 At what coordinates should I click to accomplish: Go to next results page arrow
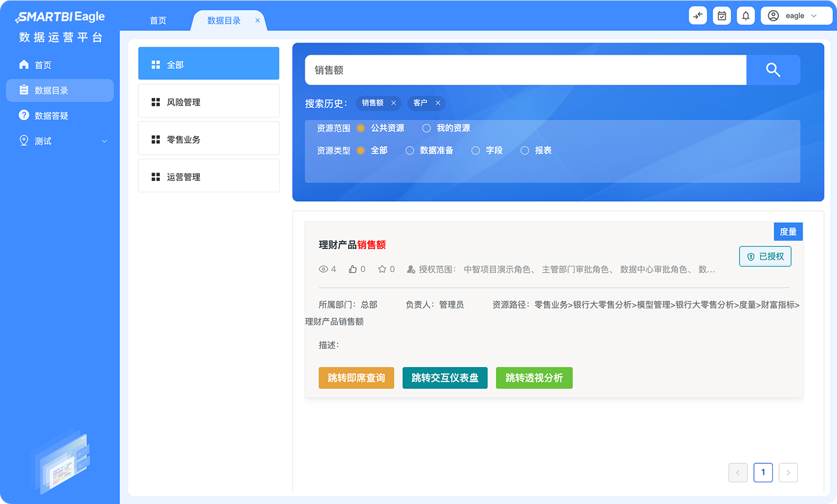788,472
